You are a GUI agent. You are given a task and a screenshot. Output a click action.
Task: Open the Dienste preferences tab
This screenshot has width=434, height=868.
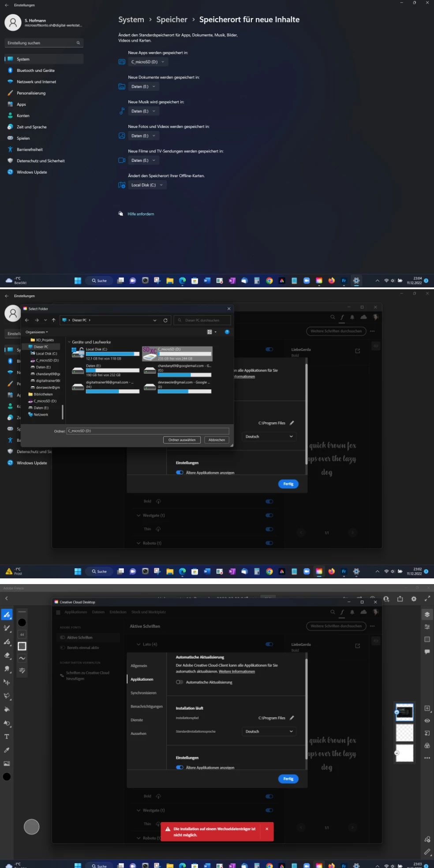pyautogui.click(x=137, y=720)
